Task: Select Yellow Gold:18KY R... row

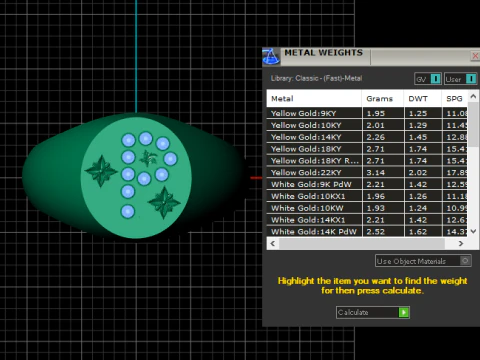Action: pos(367,161)
